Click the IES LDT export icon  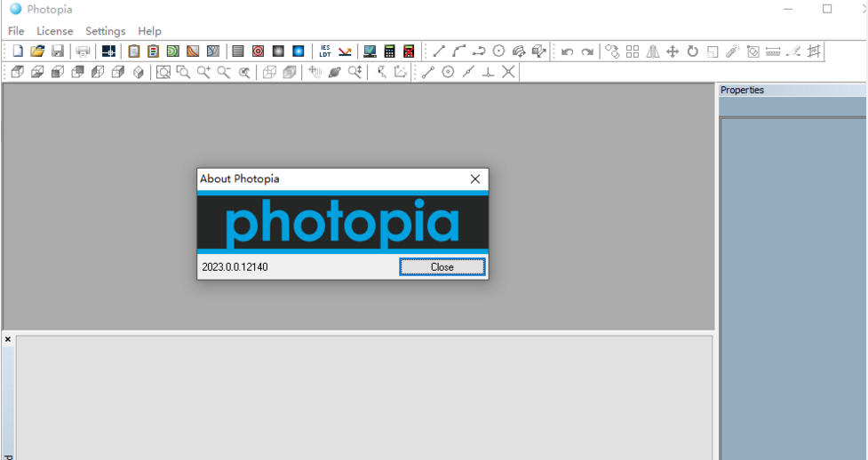click(x=325, y=52)
